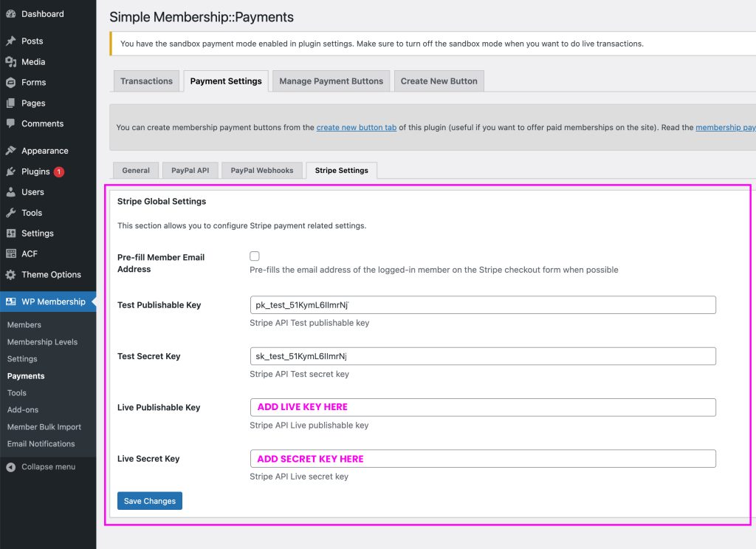Click the Comments speech bubble icon
Image resolution: width=756 pixels, height=549 pixels.
click(10, 123)
